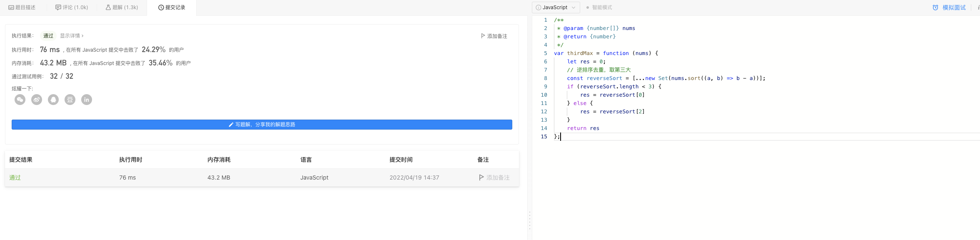Click the 24.29% runtime percentile
This screenshot has height=240, width=980.
click(x=154, y=50)
